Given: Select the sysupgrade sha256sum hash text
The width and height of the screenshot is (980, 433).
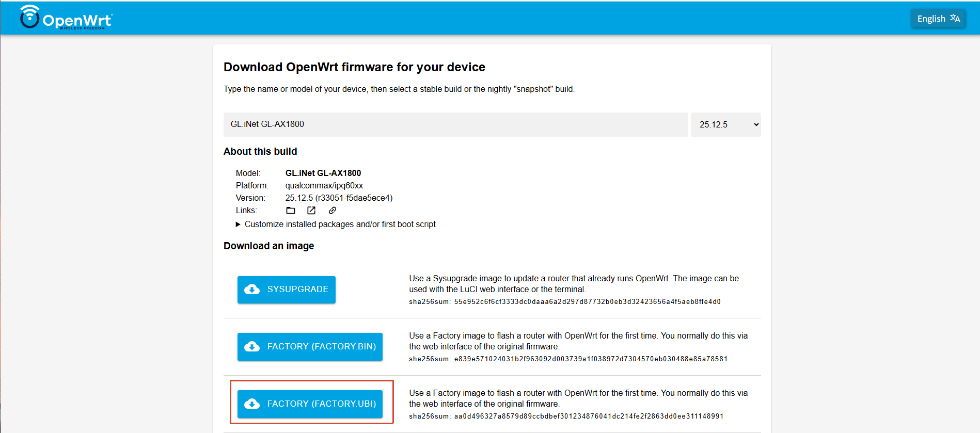Looking at the screenshot, I should (x=588, y=302).
